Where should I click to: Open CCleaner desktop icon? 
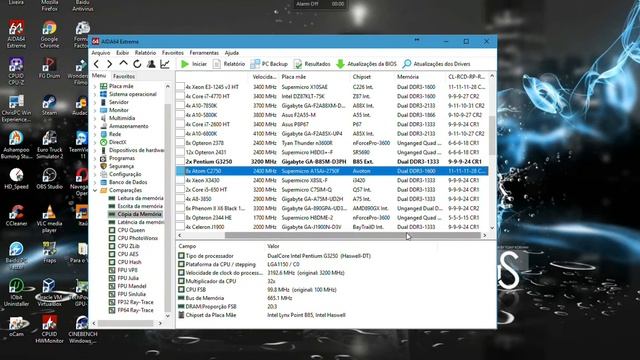coord(16,215)
